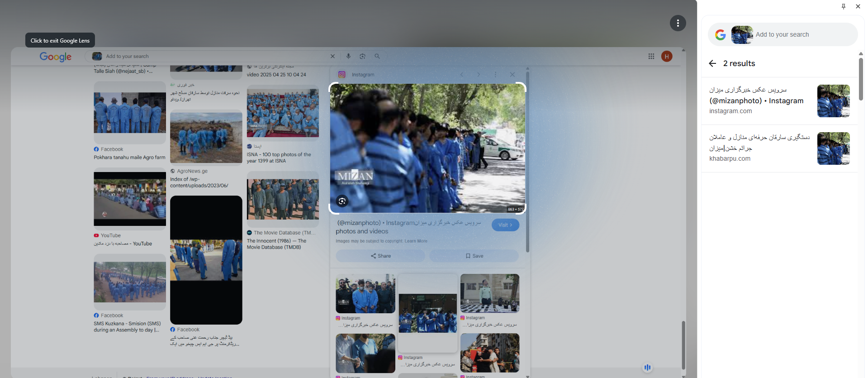Click the 'Learn More' copyright link
Viewport: 868px width, 378px height.
pos(416,241)
